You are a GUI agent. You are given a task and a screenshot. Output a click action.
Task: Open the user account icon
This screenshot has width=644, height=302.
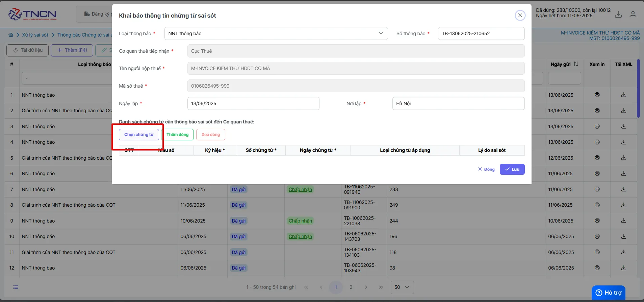coord(633,14)
